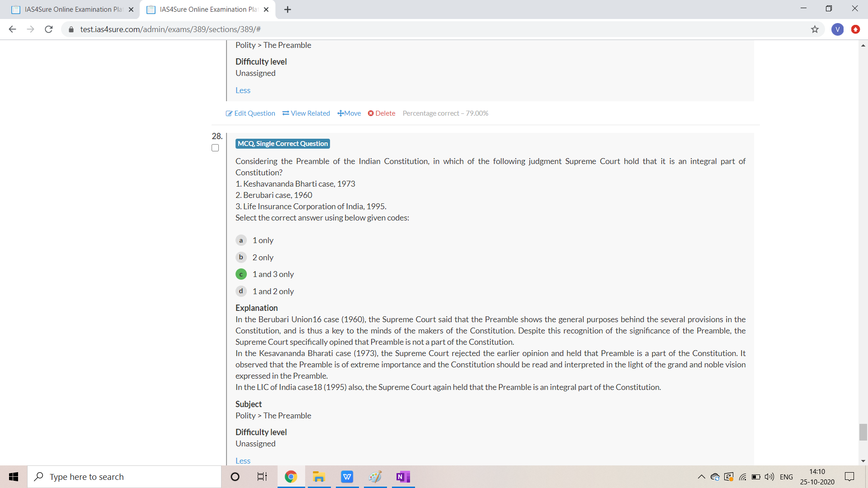The width and height of the screenshot is (868, 488).
Task: Delete the question above number 28
Action: tap(381, 113)
